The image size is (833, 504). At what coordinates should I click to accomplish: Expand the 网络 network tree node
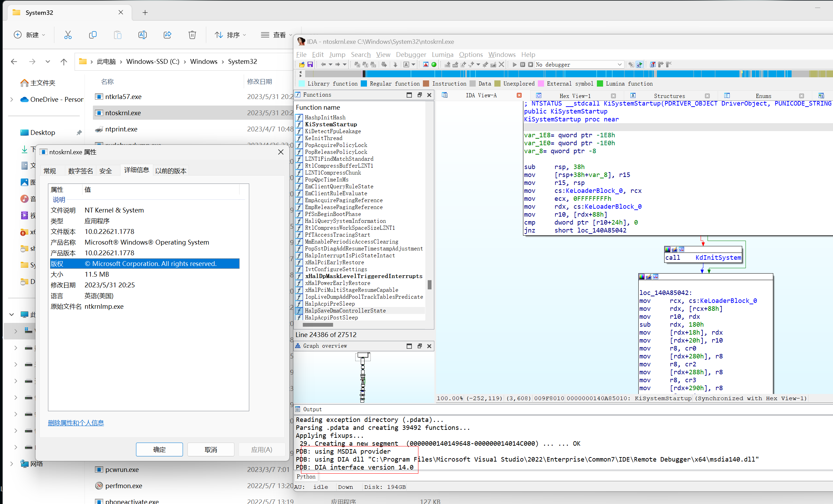click(x=12, y=464)
